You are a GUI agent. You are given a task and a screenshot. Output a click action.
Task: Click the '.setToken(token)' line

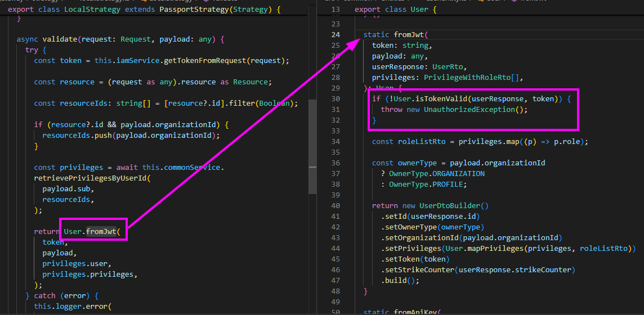[415, 259]
